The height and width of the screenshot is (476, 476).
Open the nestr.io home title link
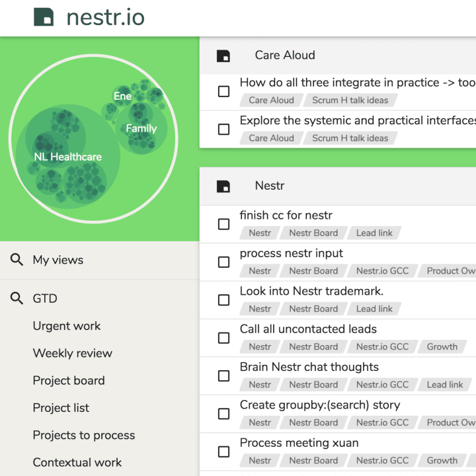tap(105, 17)
